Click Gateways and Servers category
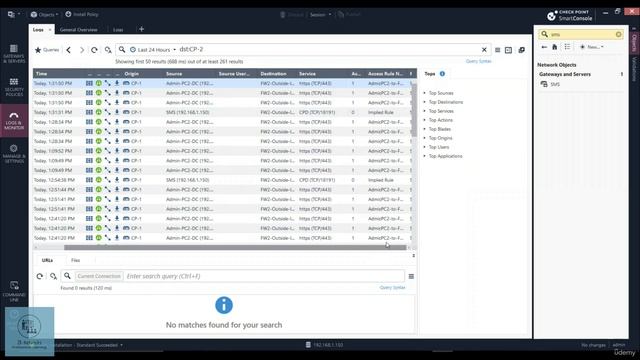Image resolution: width=640 pixels, height=360 pixels. (565, 74)
